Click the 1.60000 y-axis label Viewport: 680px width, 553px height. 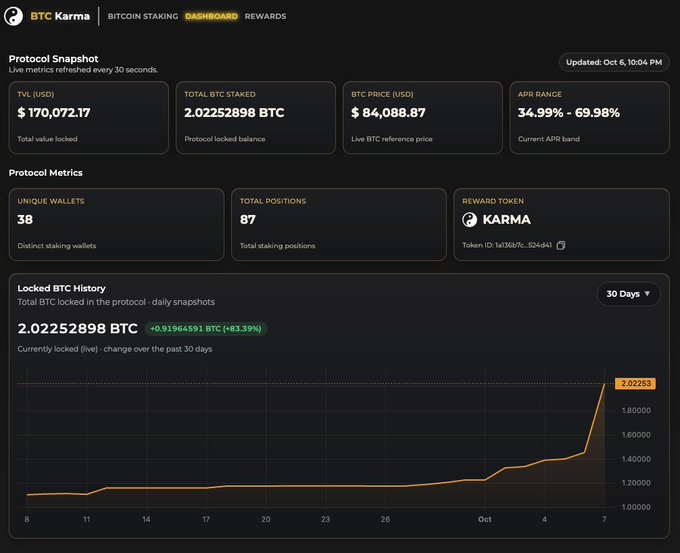pos(636,435)
